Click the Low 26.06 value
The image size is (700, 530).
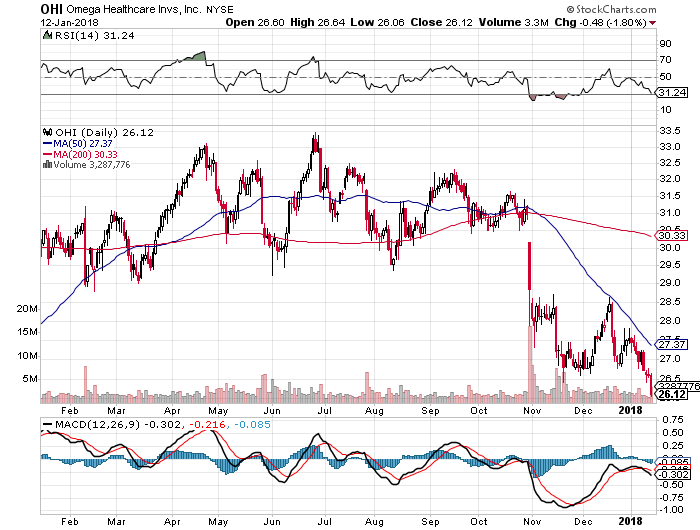[x=377, y=22]
